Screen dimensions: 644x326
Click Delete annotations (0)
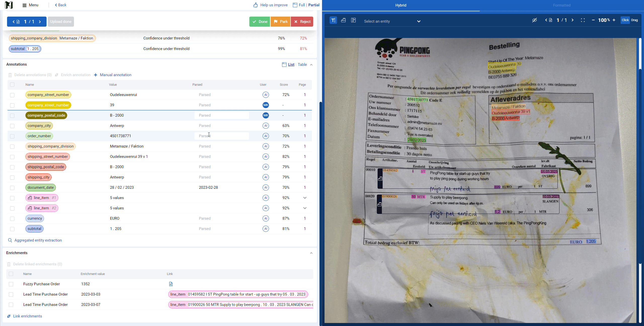point(30,75)
